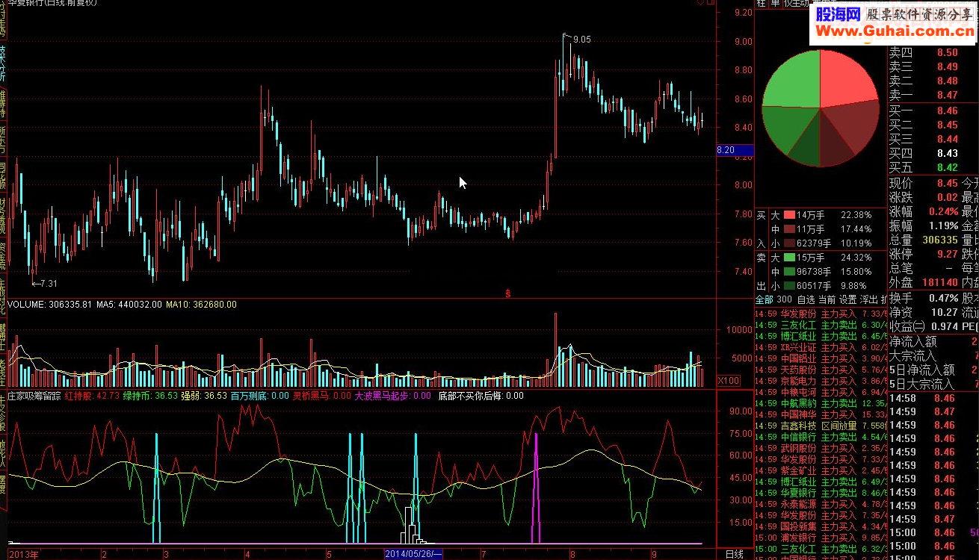Viewport: 979px width, 560px height.
Task: Open the 吉鑫科技 区间放量 alert row
Action: 821,426
